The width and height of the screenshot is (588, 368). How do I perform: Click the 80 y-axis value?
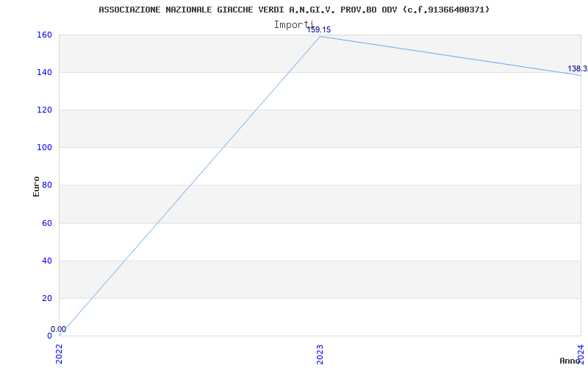pos(46,185)
